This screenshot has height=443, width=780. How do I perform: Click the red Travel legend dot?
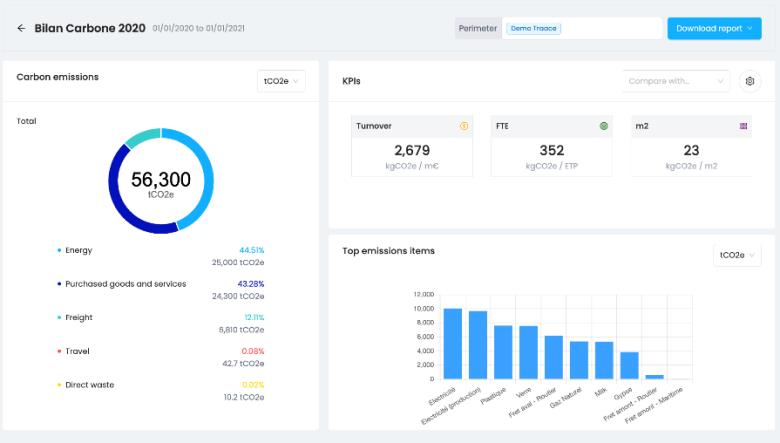[x=59, y=351]
